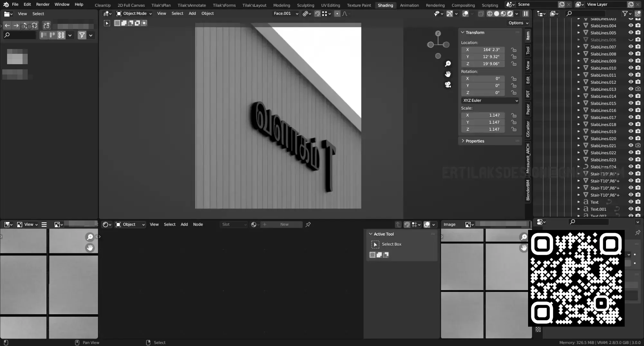Click the zoom magnifier icon in 3D viewport
The height and width of the screenshot is (346, 644).
(448, 64)
